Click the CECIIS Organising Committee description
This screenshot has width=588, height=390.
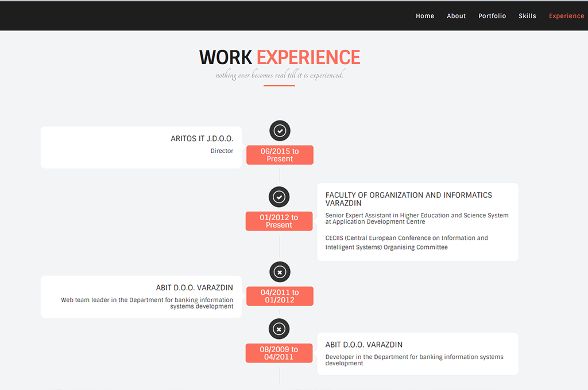coord(407,243)
